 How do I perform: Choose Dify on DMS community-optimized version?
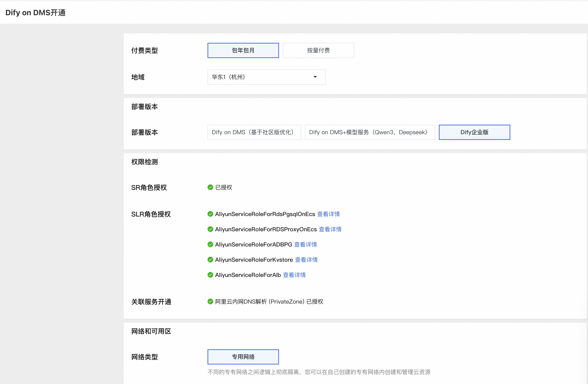pyautogui.click(x=254, y=132)
